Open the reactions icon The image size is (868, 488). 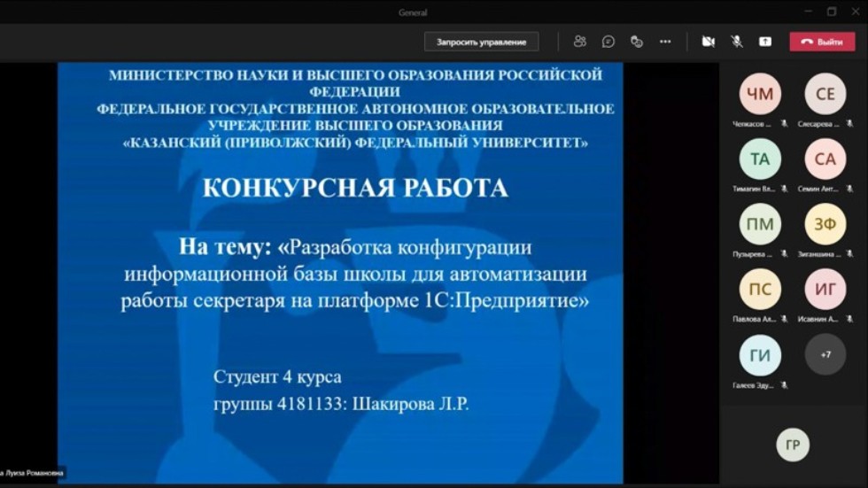[x=637, y=42]
